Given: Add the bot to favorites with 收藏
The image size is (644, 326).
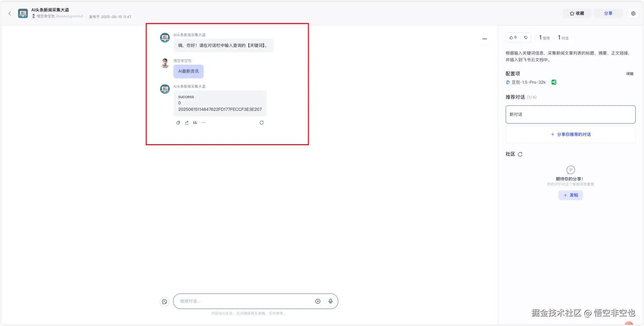Looking at the screenshot, I should pyautogui.click(x=577, y=13).
